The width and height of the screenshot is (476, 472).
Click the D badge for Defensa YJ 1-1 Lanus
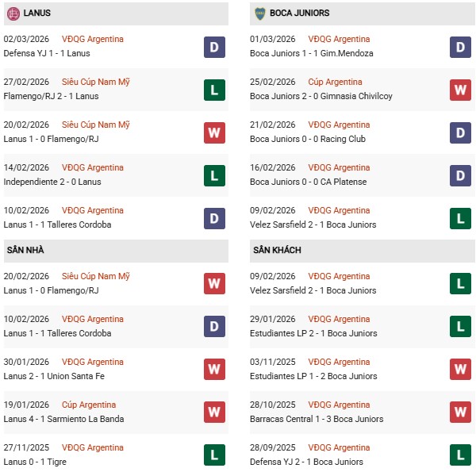[214, 47]
